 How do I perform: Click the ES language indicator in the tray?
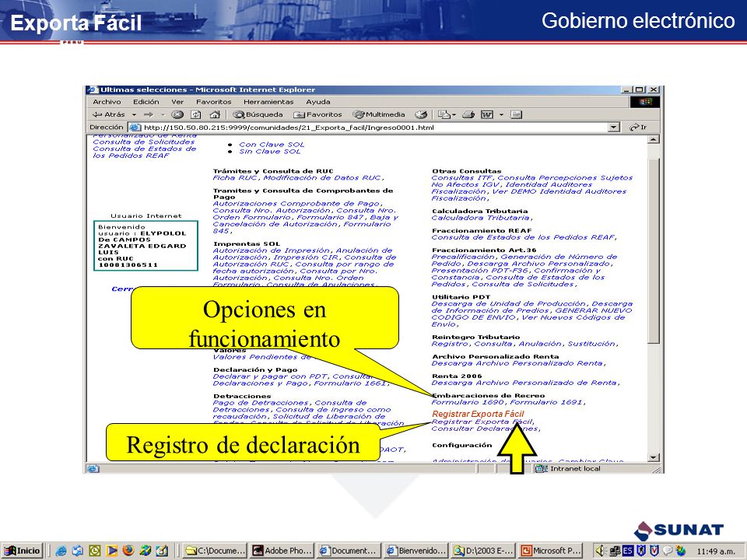[x=628, y=551]
